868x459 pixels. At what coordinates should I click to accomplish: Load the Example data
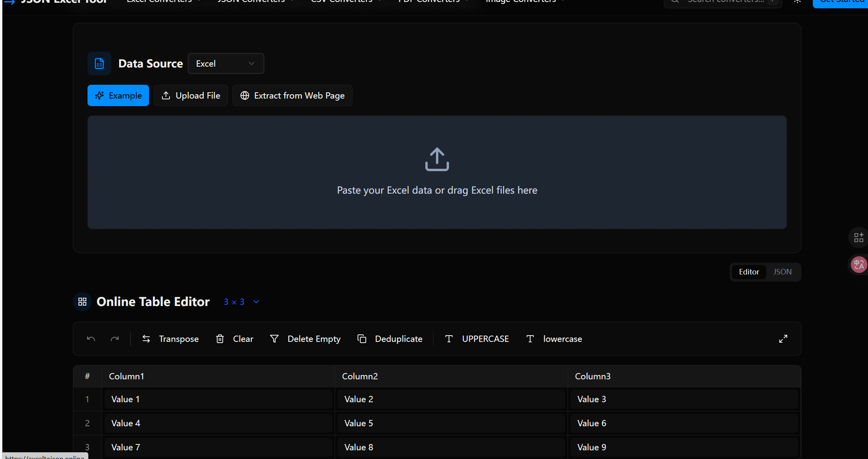point(118,95)
